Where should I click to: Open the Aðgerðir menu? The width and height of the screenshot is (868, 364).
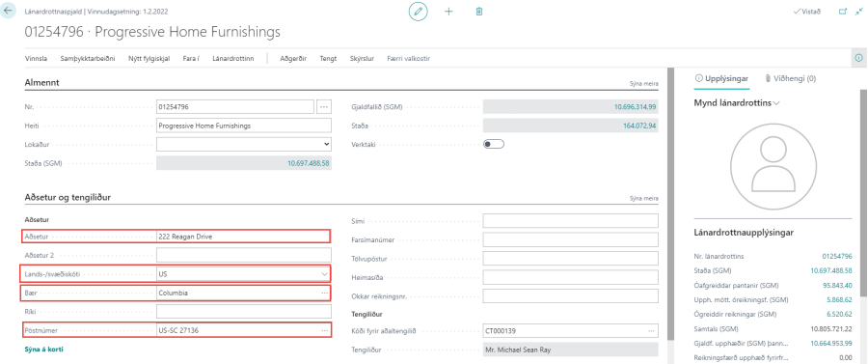(293, 58)
